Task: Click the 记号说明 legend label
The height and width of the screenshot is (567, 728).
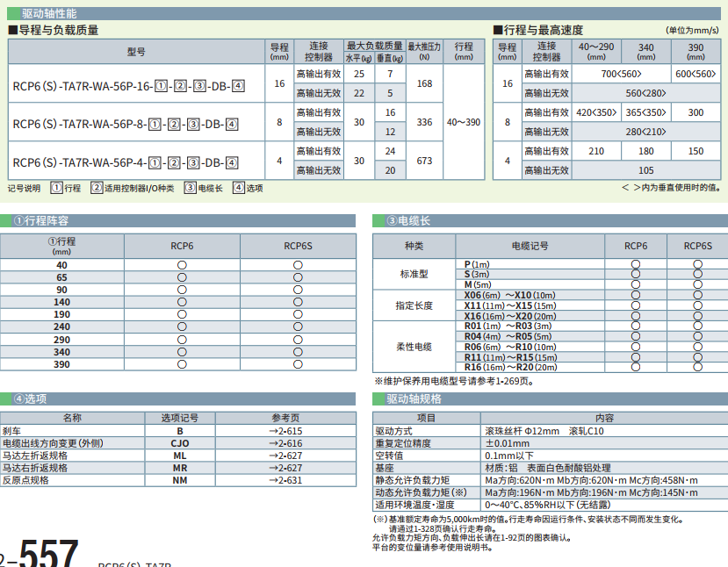Action: click(x=24, y=188)
